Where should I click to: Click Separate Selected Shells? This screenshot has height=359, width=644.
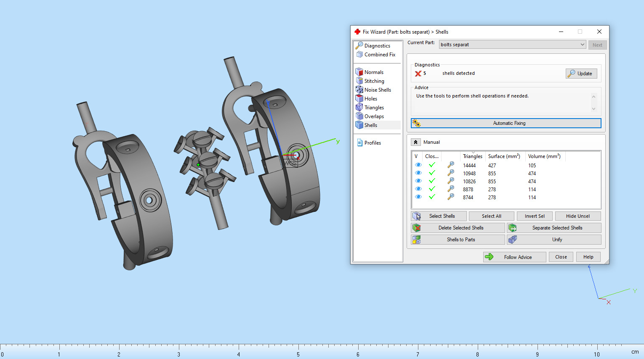tap(554, 228)
